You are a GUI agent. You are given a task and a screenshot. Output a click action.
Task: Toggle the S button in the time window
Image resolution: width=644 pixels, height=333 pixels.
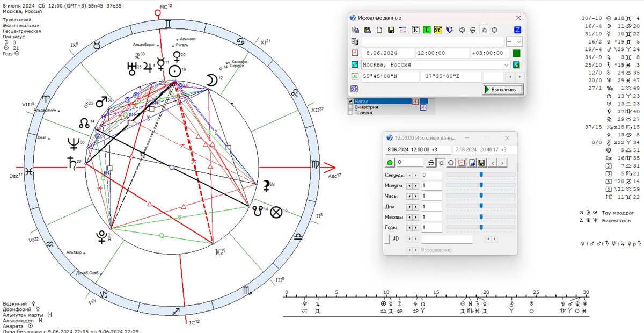point(430,162)
